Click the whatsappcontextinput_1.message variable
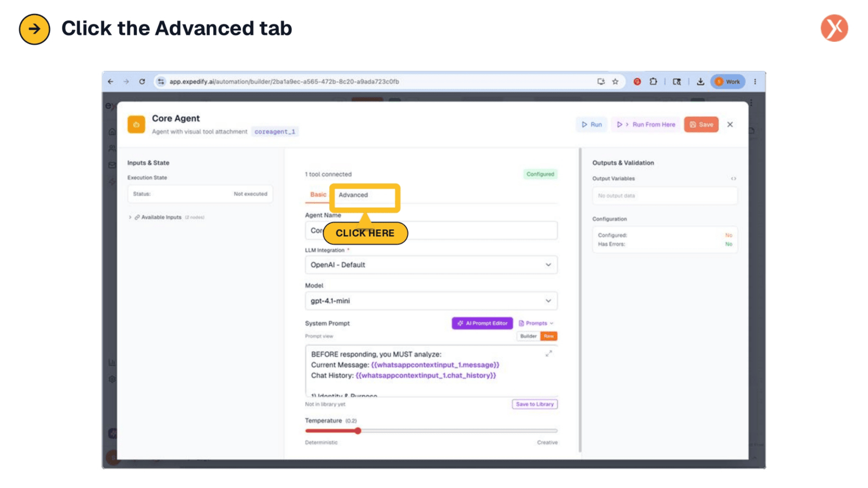 (x=435, y=365)
